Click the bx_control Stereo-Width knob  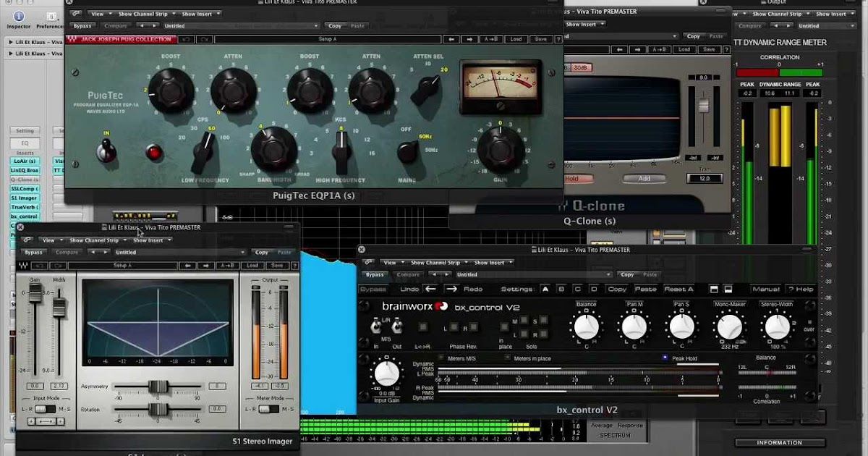click(778, 326)
